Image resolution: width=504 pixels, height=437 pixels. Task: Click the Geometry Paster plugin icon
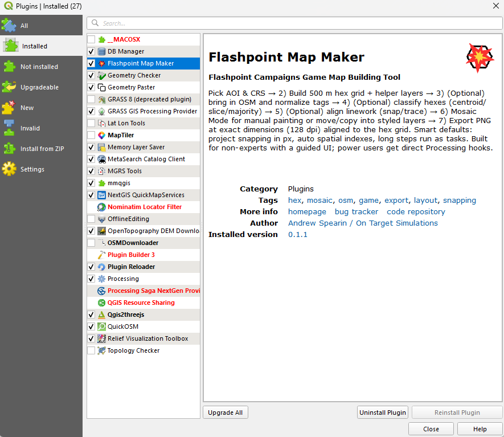point(101,87)
